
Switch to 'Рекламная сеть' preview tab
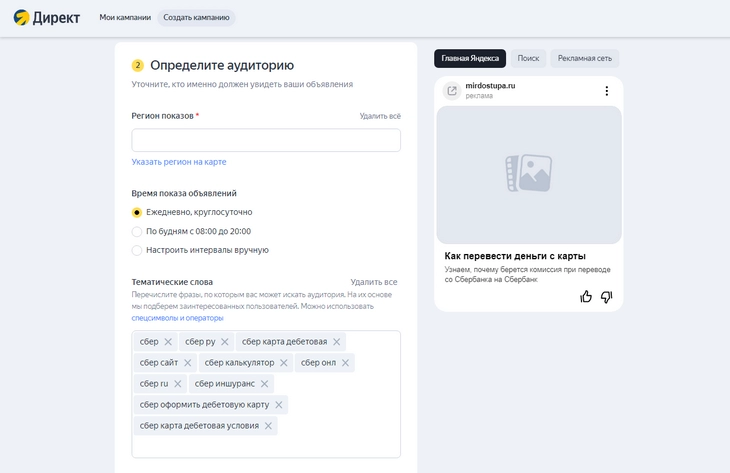pos(584,59)
